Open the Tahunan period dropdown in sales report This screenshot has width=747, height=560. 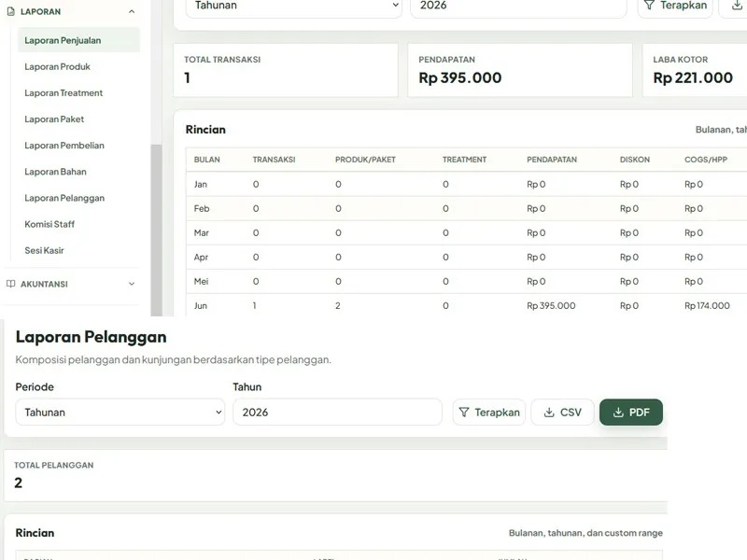click(x=293, y=7)
